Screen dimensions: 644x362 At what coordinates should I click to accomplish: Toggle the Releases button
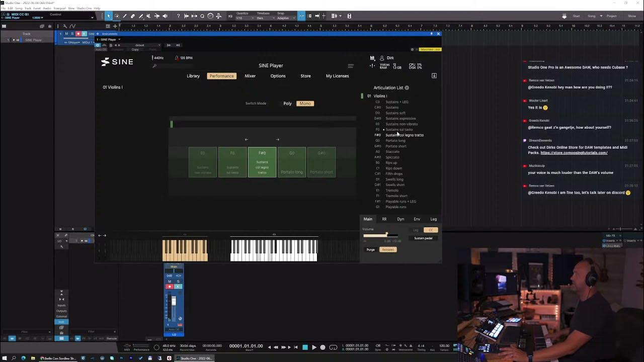388,249
